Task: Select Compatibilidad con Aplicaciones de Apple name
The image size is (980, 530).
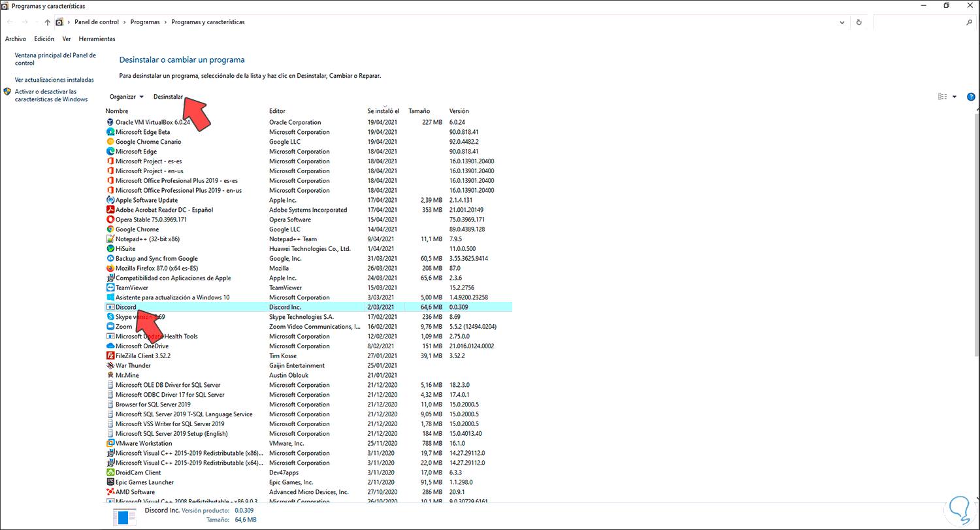Action: [174, 278]
